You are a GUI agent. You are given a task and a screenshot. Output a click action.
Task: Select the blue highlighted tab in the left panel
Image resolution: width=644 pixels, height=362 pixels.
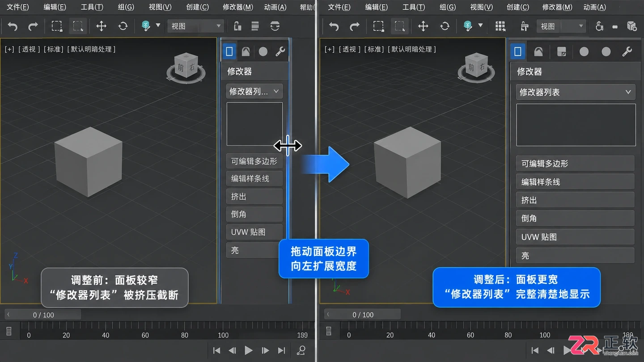[229, 51]
